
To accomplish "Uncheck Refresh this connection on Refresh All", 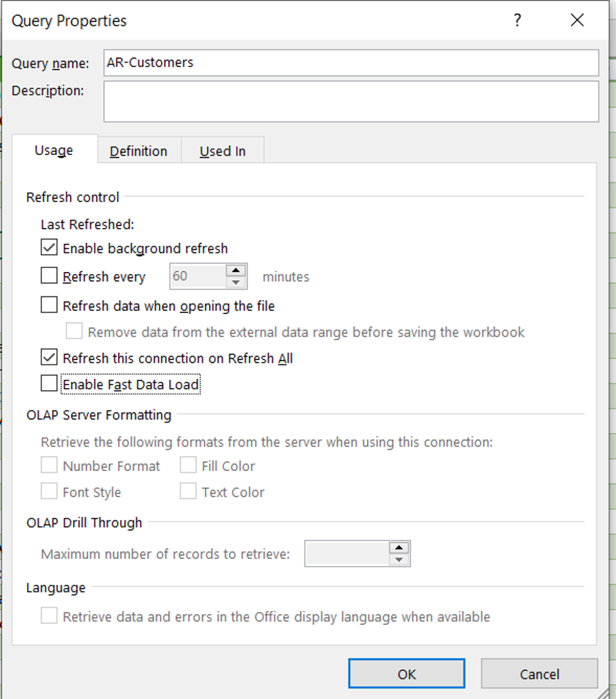I will coord(49,357).
